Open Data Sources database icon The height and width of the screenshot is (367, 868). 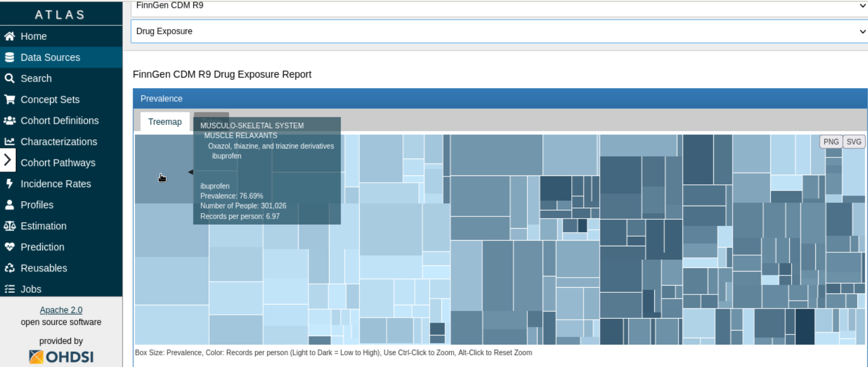[x=9, y=57]
